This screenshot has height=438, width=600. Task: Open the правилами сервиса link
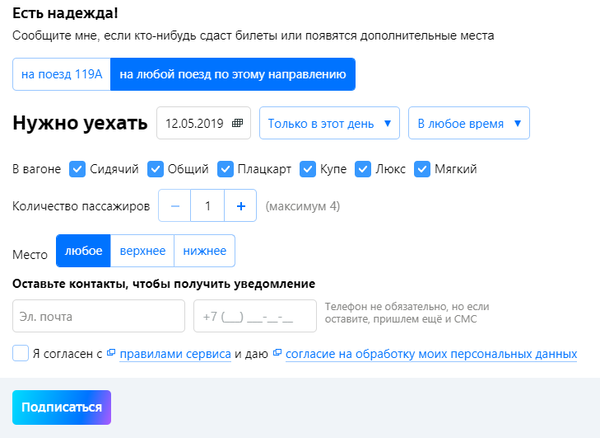[175, 354]
